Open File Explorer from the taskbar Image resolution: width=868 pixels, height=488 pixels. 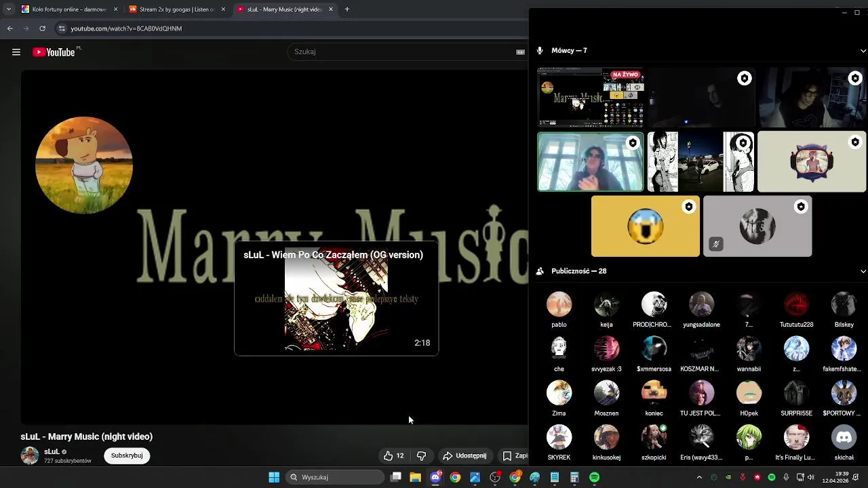coord(416,477)
